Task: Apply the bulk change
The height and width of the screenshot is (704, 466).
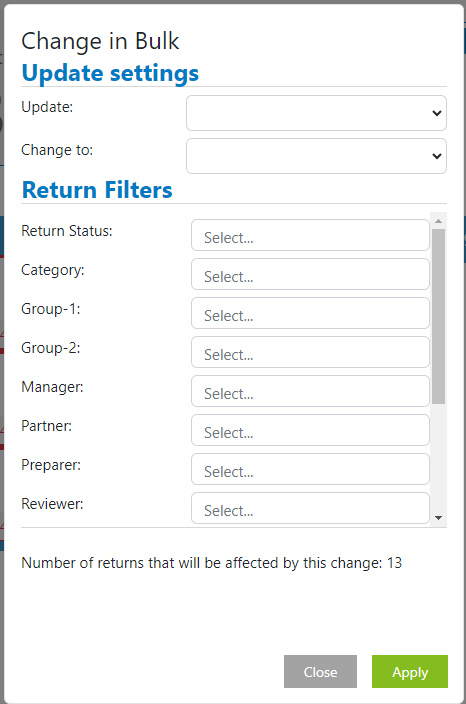Action: (410, 672)
